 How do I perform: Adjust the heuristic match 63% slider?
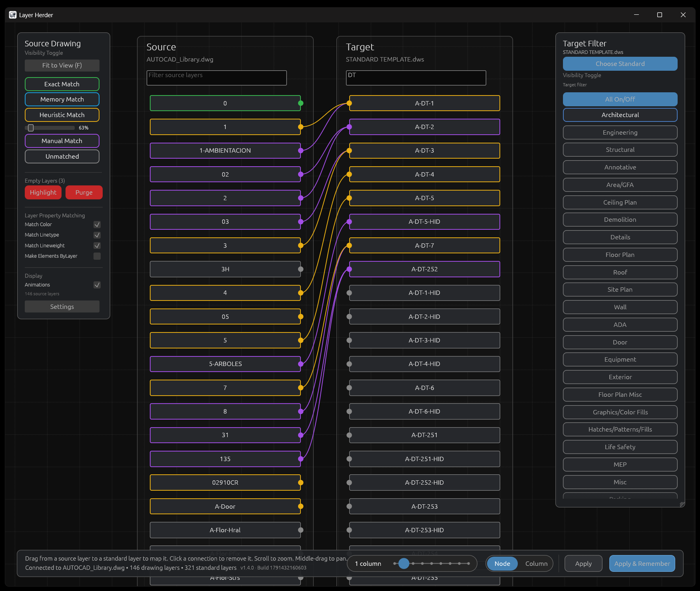point(31,128)
